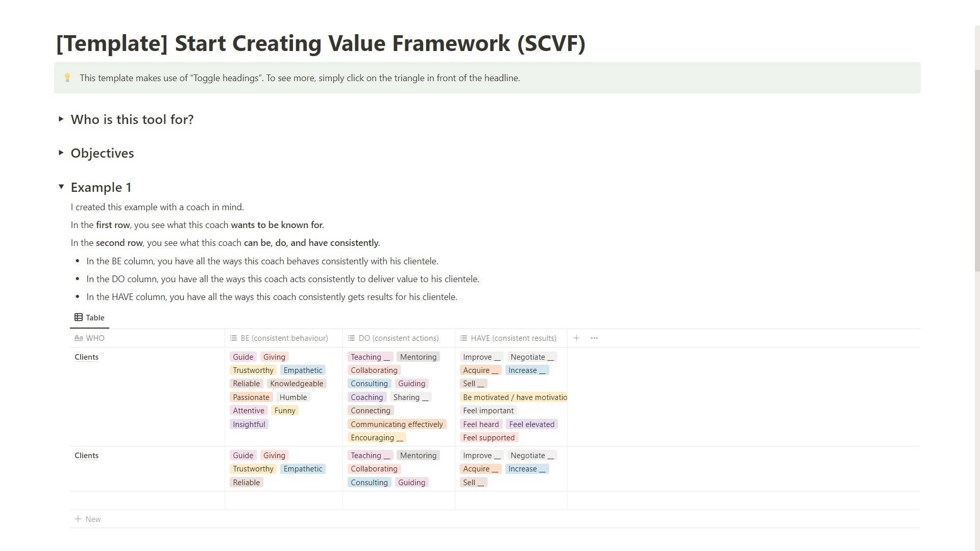Click the yellow Funny tag
The width and height of the screenshot is (980, 551).
coord(284,411)
